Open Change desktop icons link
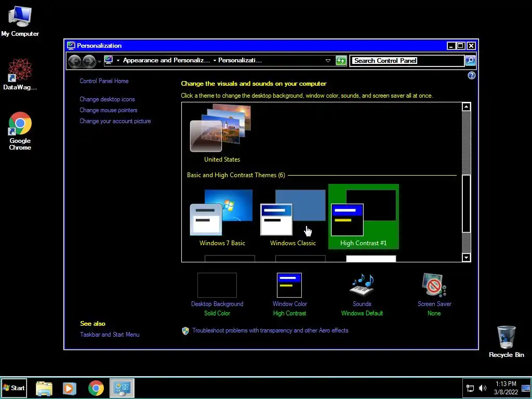532x399 pixels. (x=107, y=99)
